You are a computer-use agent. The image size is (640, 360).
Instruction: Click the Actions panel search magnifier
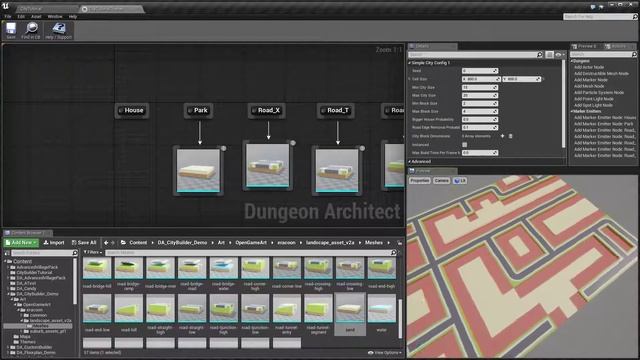634,54
